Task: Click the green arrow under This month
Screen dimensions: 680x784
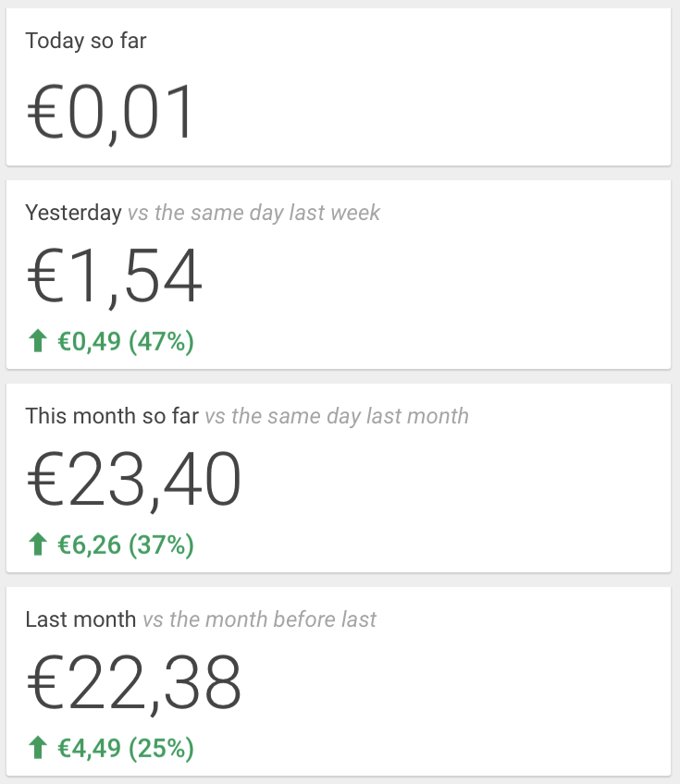Action: (x=38, y=545)
